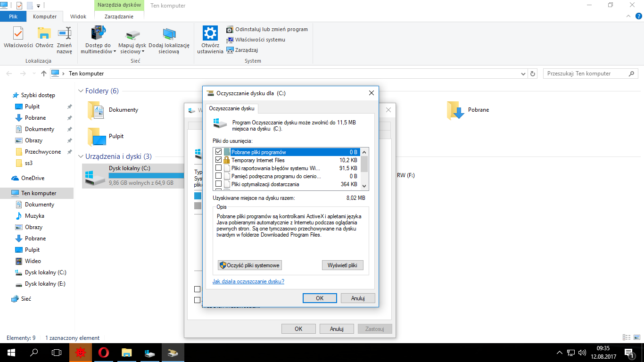Show hidden system tray icons
The image size is (644, 362).
[x=560, y=353]
